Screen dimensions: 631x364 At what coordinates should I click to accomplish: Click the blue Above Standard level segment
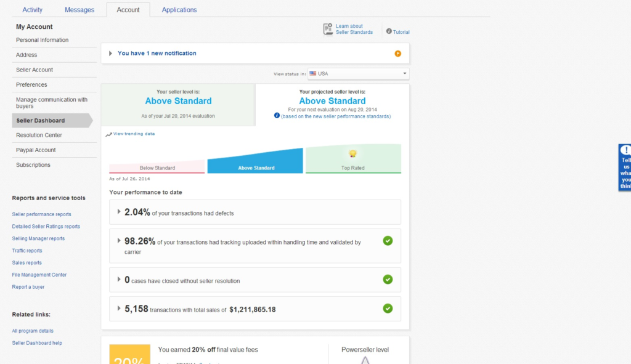[255, 161]
